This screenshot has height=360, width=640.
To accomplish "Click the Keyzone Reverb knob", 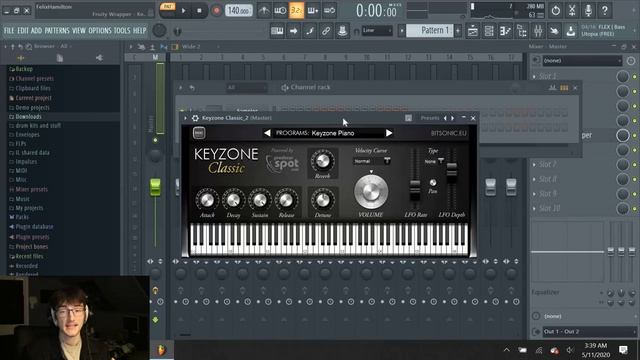I will tap(322, 161).
